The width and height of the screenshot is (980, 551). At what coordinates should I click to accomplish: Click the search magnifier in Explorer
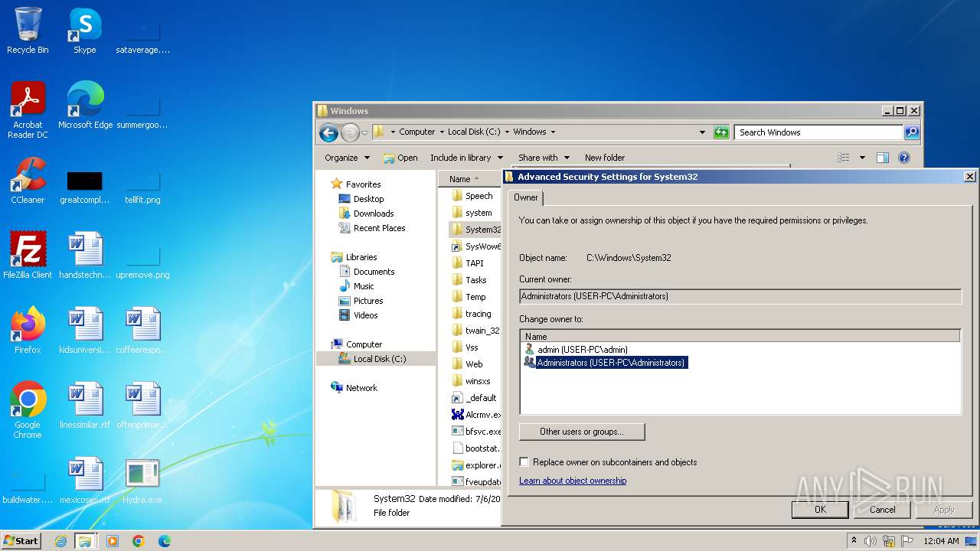point(911,132)
